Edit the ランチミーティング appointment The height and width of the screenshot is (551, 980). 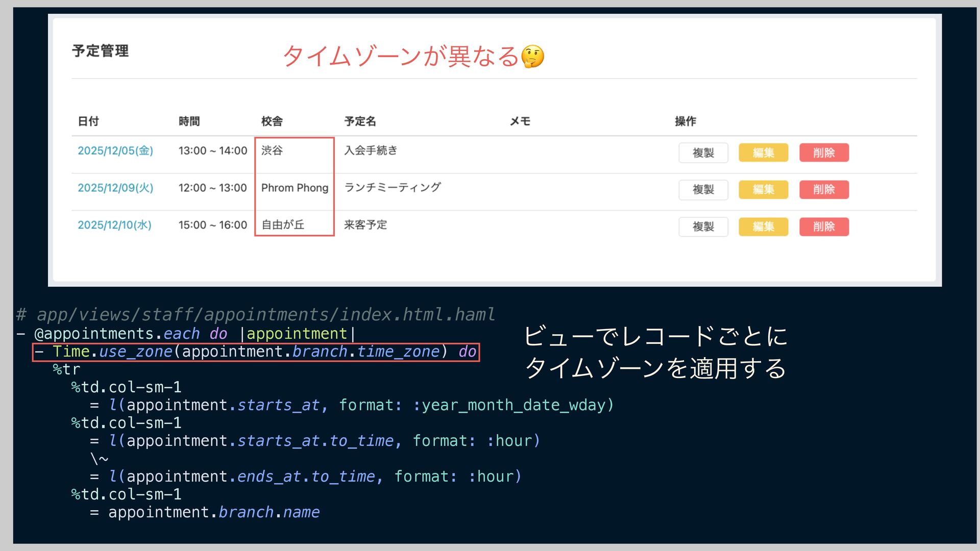tap(763, 190)
